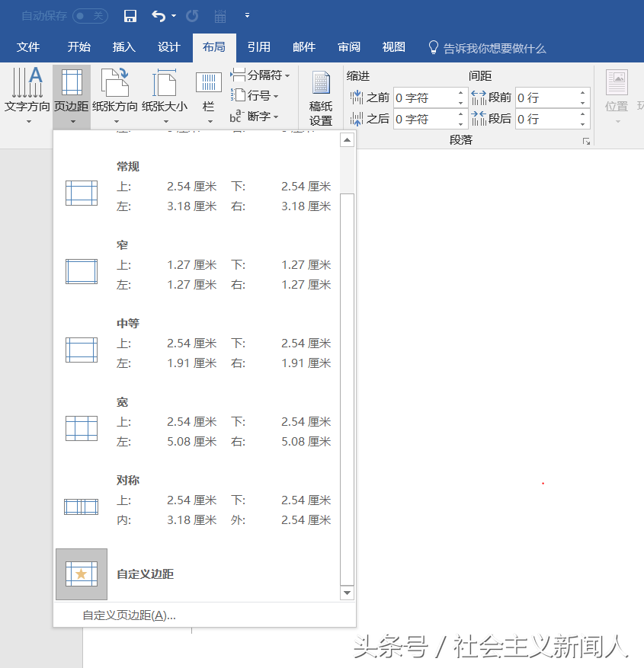644x668 pixels.
Task: Click the 宽 margin thumbnail icon
Action: coord(82,428)
